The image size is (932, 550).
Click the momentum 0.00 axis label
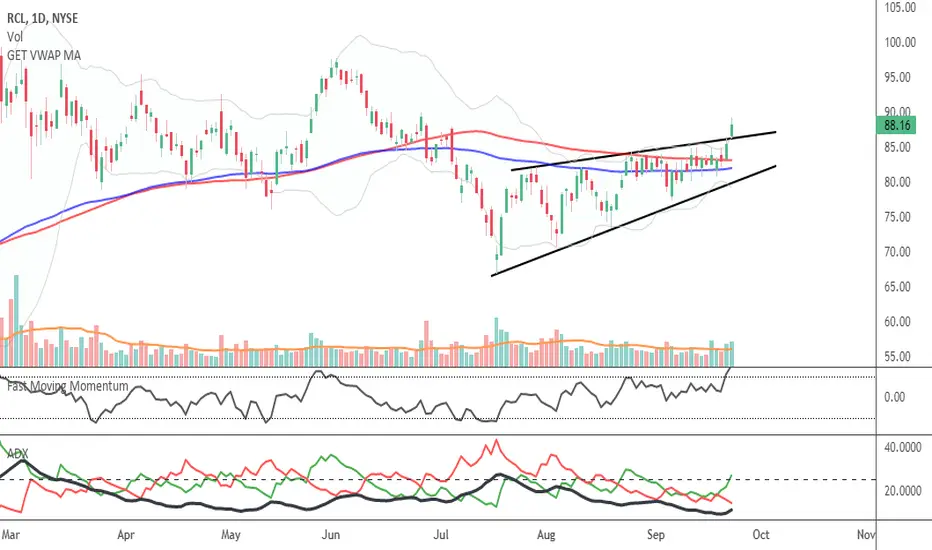tap(895, 397)
